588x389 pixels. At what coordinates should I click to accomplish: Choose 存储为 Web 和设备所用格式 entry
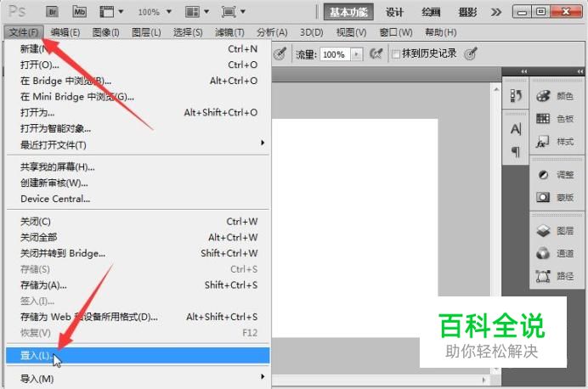pos(138,317)
